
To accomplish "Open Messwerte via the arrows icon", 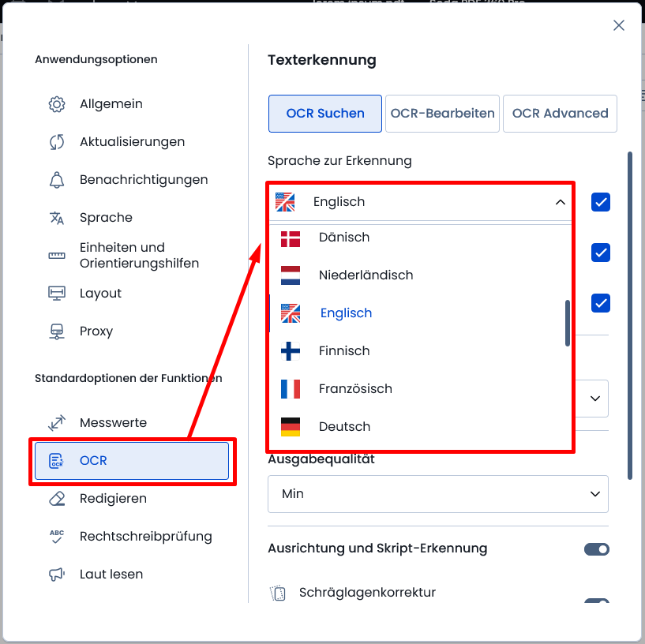I will point(57,423).
